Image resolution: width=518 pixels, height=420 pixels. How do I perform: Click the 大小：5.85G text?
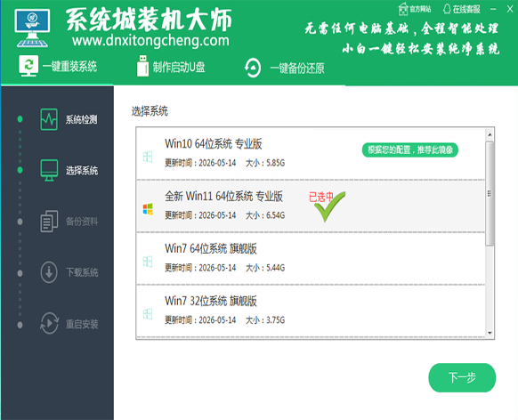[265, 163]
